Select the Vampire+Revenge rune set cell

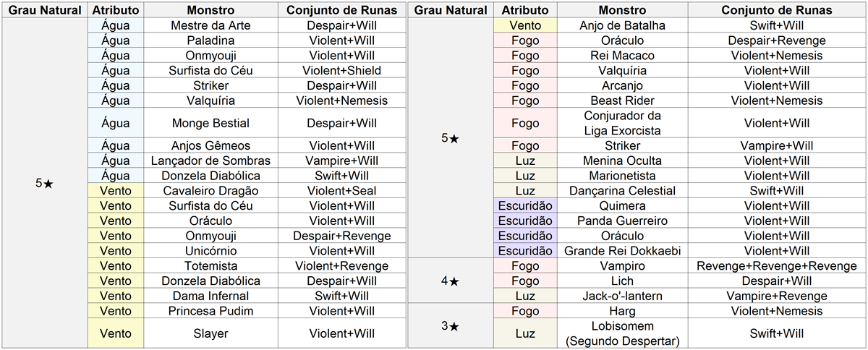(777, 296)
